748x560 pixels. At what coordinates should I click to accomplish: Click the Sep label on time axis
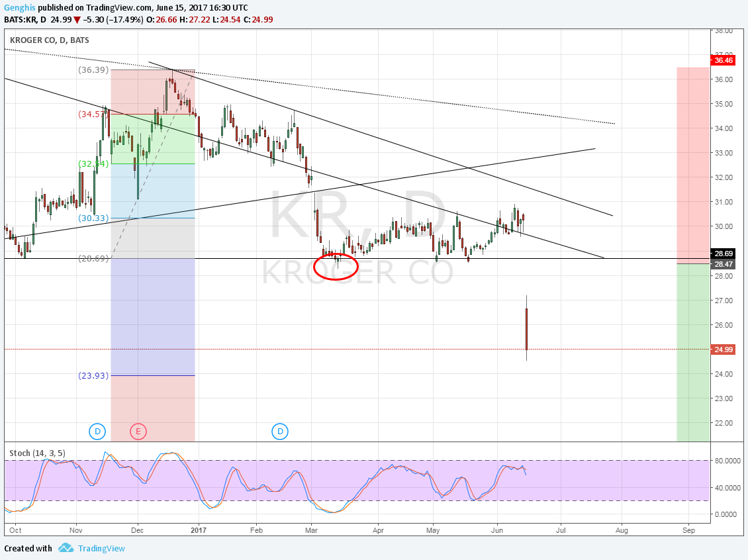click(688, 530)
